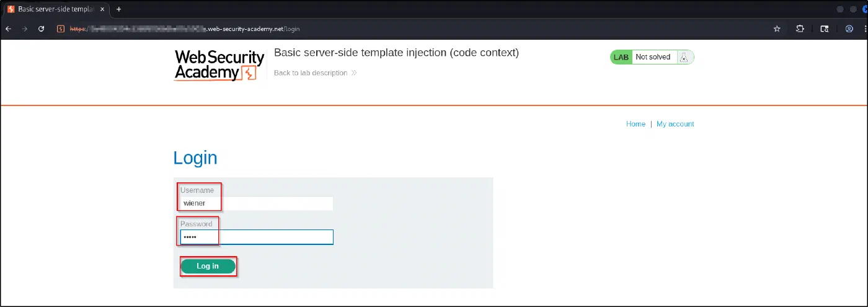Open the My account link
The width and height of the screenshot is (868, 307).
[x=675, y=124]
